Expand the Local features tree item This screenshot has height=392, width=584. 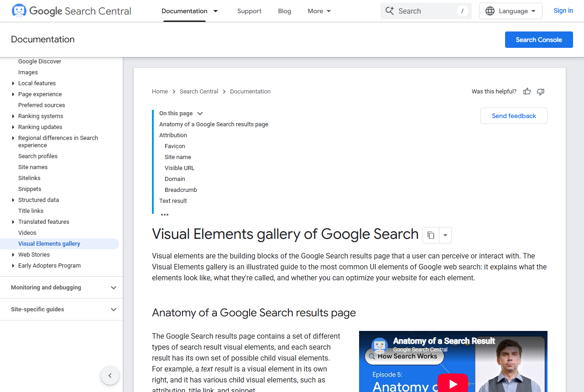13,83
